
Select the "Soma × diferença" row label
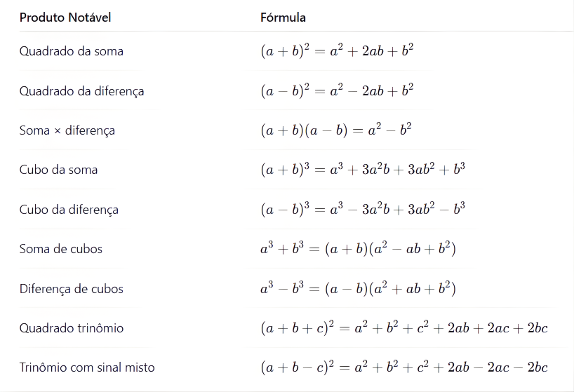tap(67, 130)
